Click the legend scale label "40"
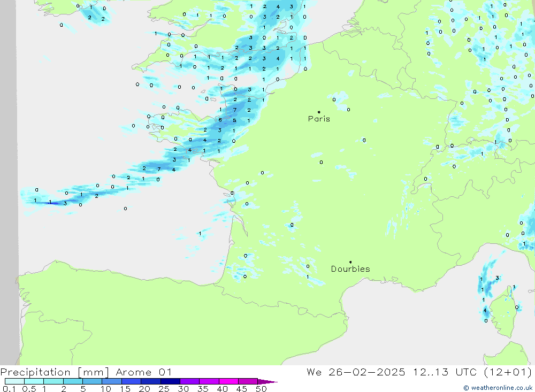 223,389
